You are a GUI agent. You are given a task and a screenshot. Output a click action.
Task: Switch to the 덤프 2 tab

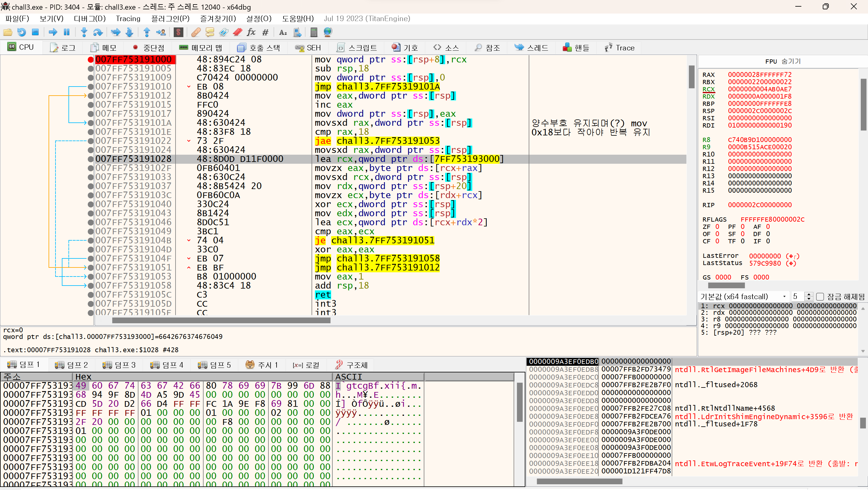(x=71, y=365)
